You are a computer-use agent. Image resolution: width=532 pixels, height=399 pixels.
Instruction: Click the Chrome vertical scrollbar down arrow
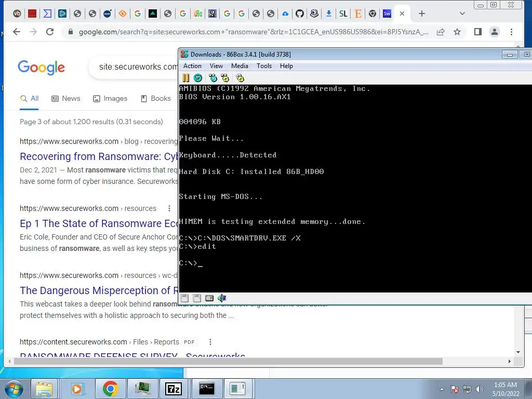click(518, 352)
